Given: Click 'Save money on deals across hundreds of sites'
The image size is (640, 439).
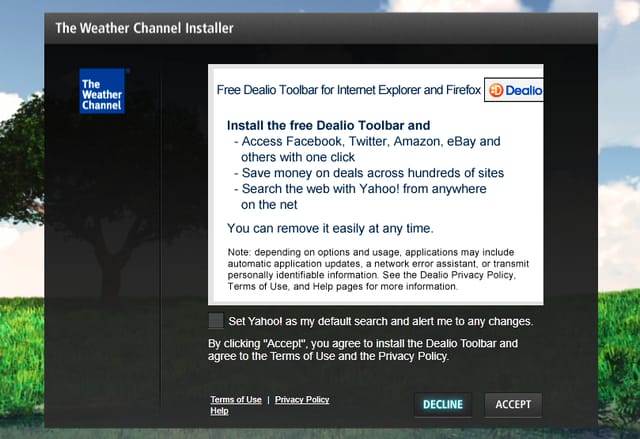Looking at the screenshot, I should tap(369, 173).
